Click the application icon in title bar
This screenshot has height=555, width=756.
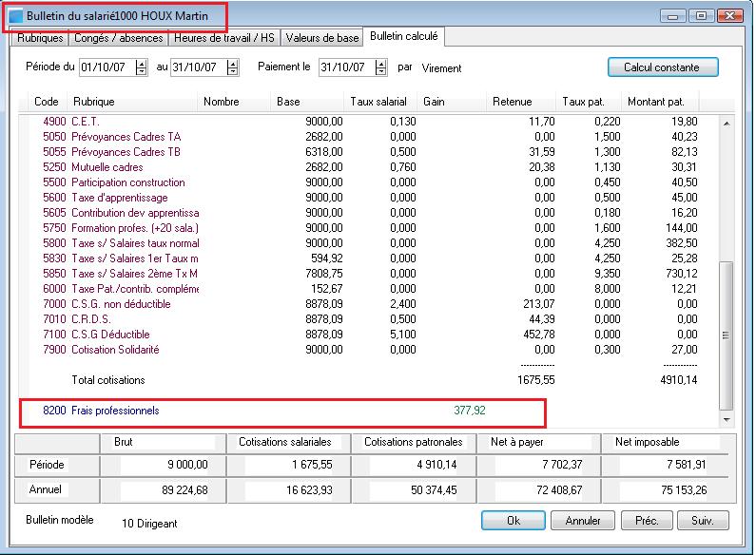point(15,16)
